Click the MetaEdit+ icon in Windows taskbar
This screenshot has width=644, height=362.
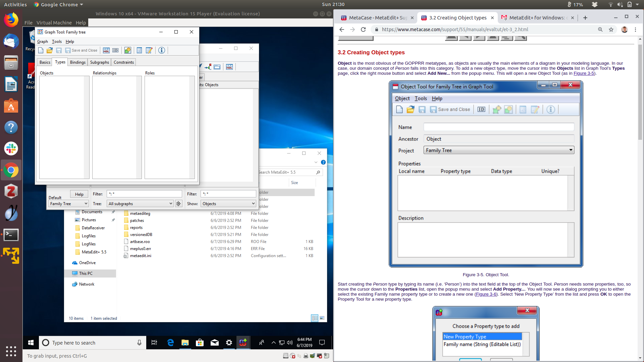click(x=243, y=343)
